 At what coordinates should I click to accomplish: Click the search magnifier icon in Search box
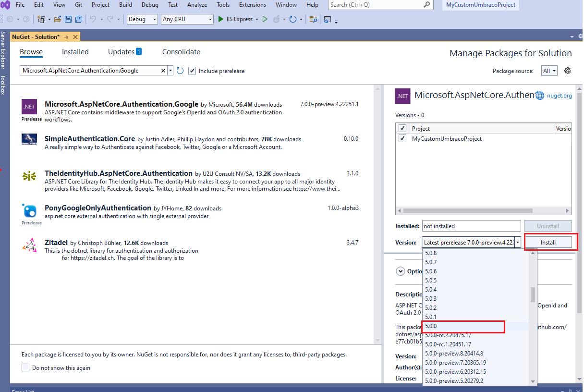[427, 5]
